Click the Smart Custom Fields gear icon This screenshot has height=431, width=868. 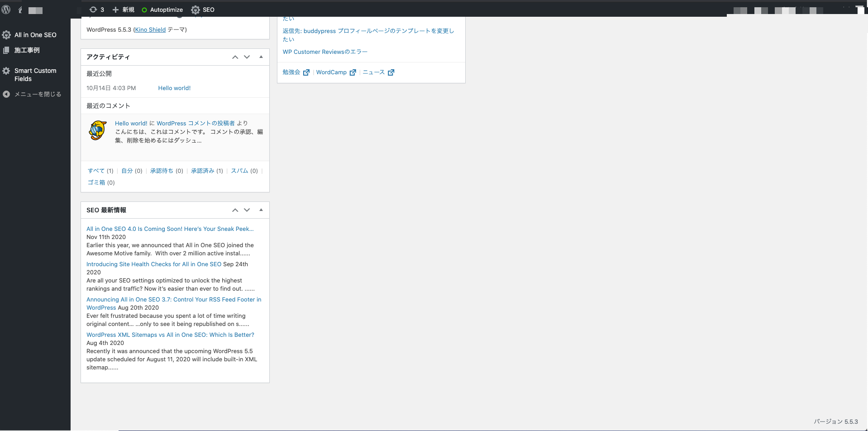click(x=6, y=71)
